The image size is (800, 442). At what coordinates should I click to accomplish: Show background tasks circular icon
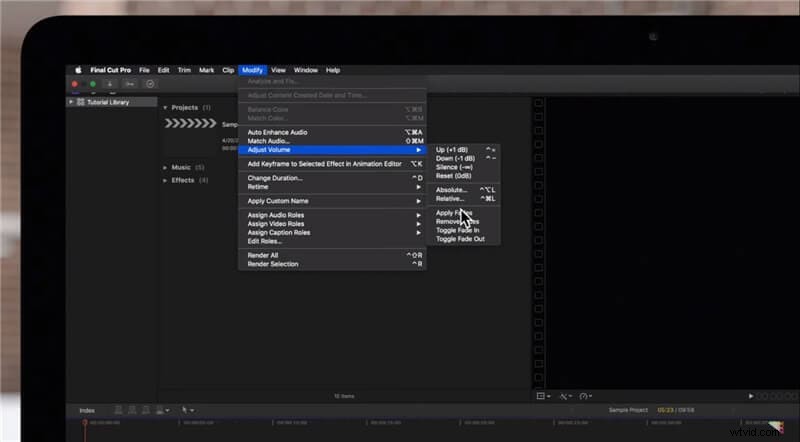[150, 84]
